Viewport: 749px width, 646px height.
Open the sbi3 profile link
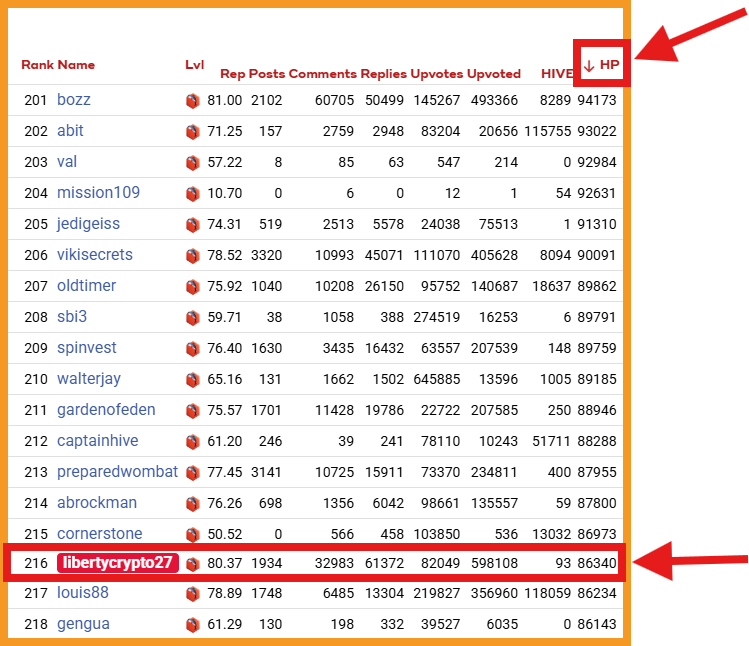tap(72, 317)
